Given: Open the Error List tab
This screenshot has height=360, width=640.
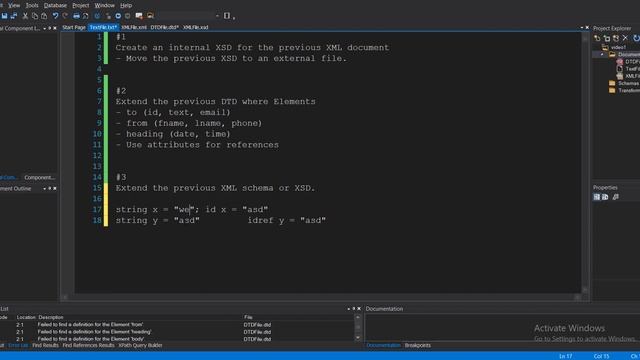Looking at the screenshot, I should (18, 345).
